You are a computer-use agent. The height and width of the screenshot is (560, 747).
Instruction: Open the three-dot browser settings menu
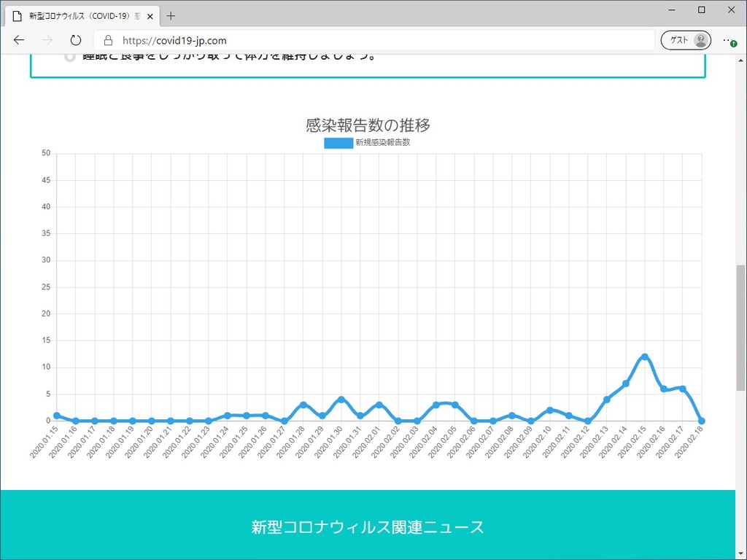click(727, 41)
